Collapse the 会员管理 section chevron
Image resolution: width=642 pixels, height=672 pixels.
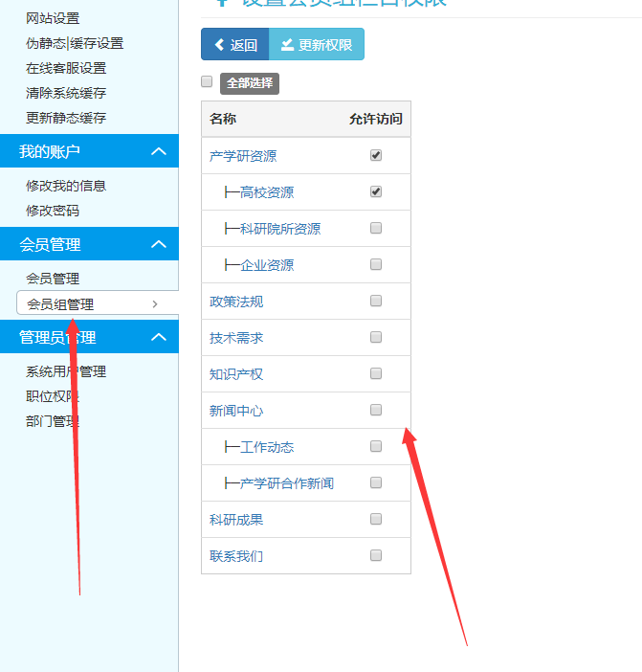point(159,244)
